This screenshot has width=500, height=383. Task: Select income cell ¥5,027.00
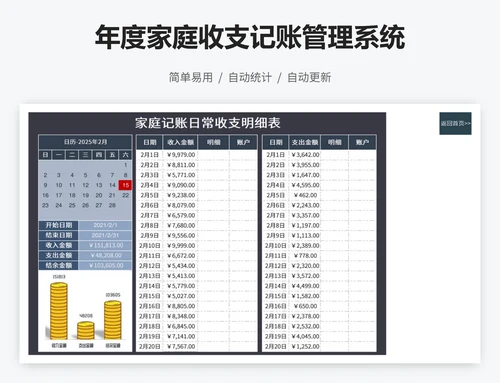180,296
